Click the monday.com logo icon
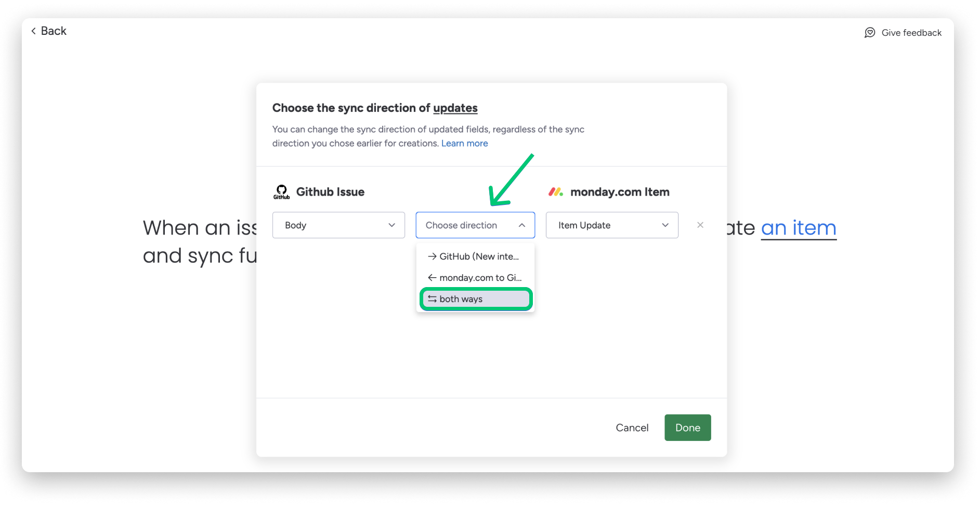 point(556,192)
